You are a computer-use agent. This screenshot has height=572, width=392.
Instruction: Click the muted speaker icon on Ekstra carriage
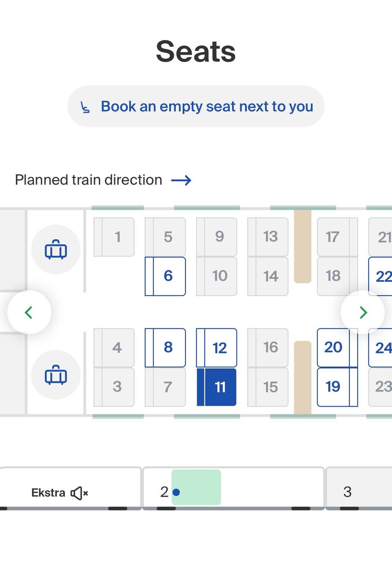pyautogui.click(x=79, y=493)
